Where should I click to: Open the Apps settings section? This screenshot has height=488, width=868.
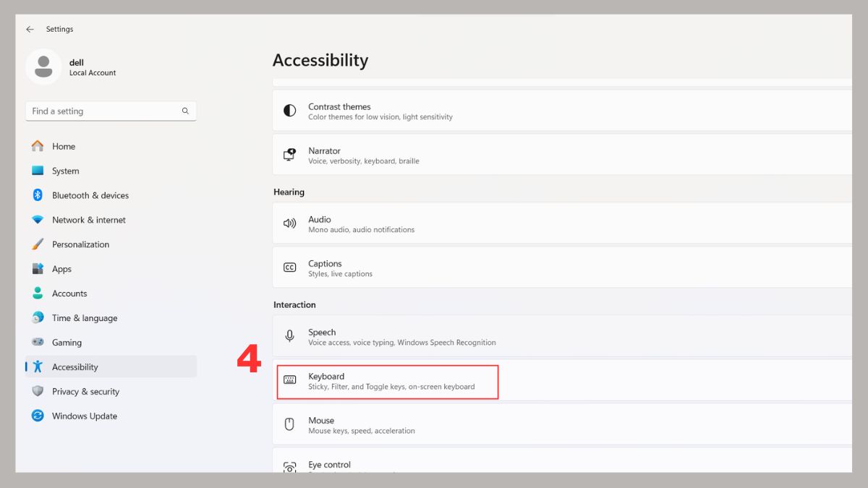click(111, 269)
